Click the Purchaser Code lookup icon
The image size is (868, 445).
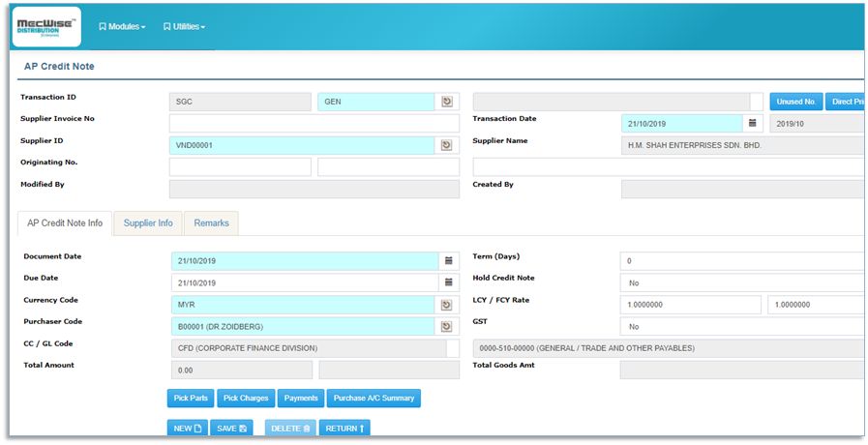pos(447,326)
